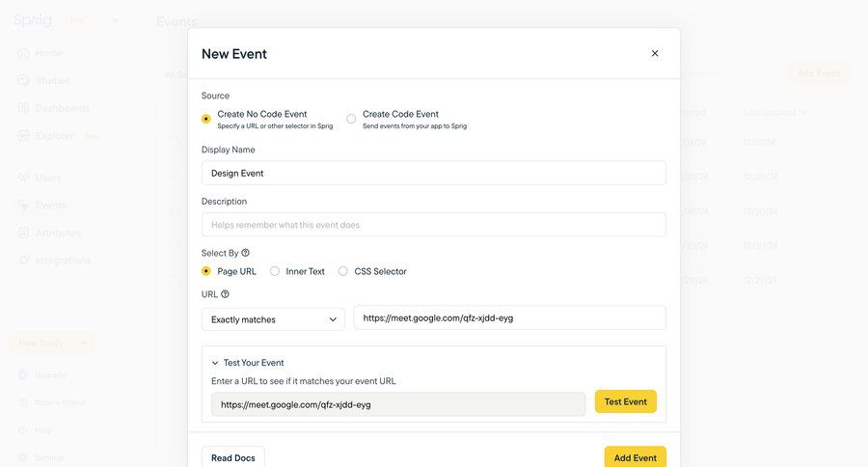Open the Exactly matches dropdown

click(273, 319)
